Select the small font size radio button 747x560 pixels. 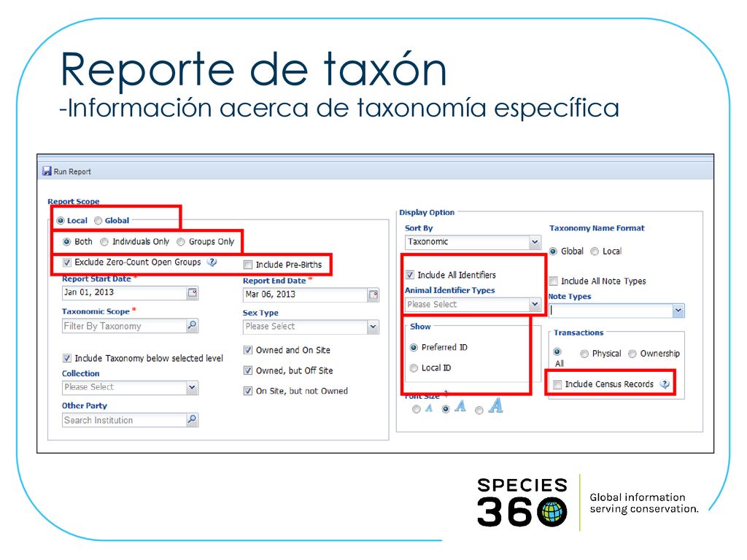pos(417,409)
